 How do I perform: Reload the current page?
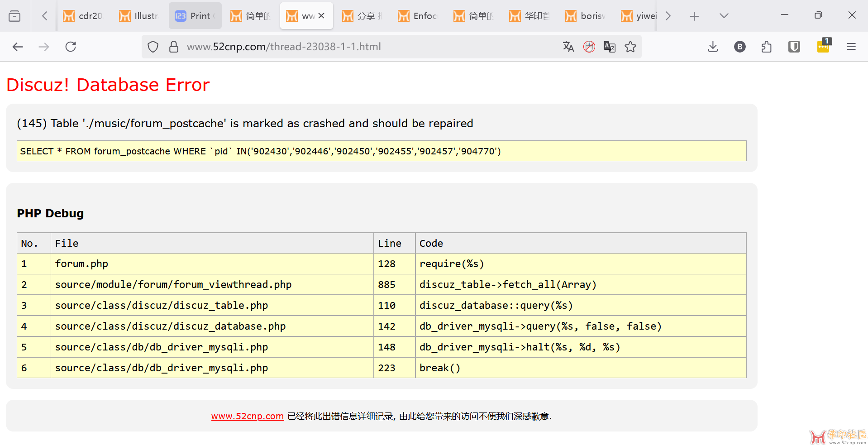[71, 47]
